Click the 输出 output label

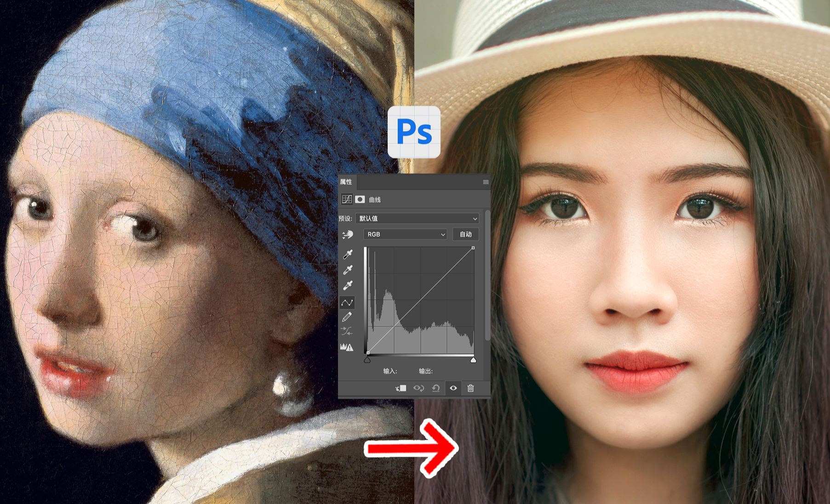click(x=426, y=371)
